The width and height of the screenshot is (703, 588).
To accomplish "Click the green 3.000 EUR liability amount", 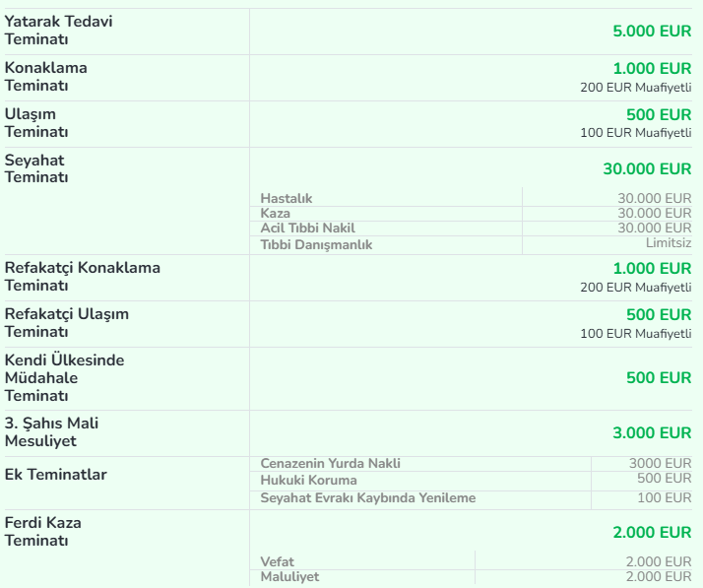I will pos(652,433).
